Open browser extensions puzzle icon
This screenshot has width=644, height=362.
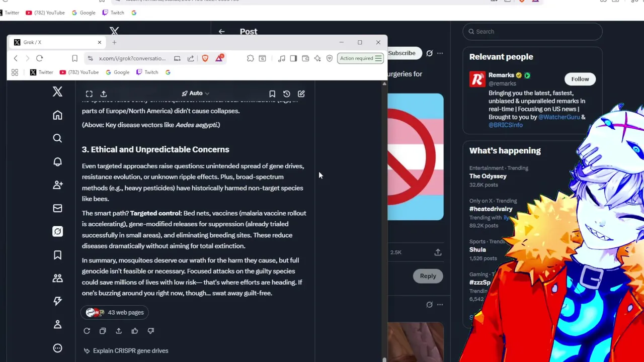(x=250, y=58)
